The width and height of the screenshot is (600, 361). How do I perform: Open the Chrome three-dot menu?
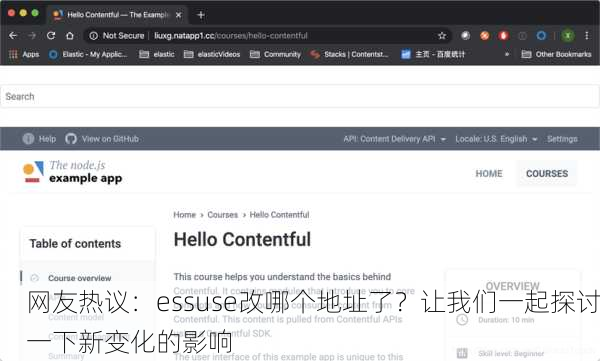pos(587,36)
